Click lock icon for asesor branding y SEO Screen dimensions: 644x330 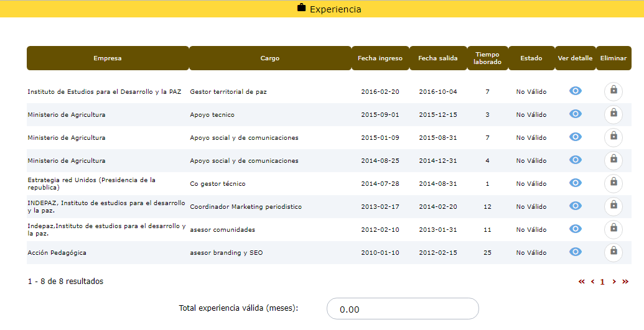pos(614,252)
